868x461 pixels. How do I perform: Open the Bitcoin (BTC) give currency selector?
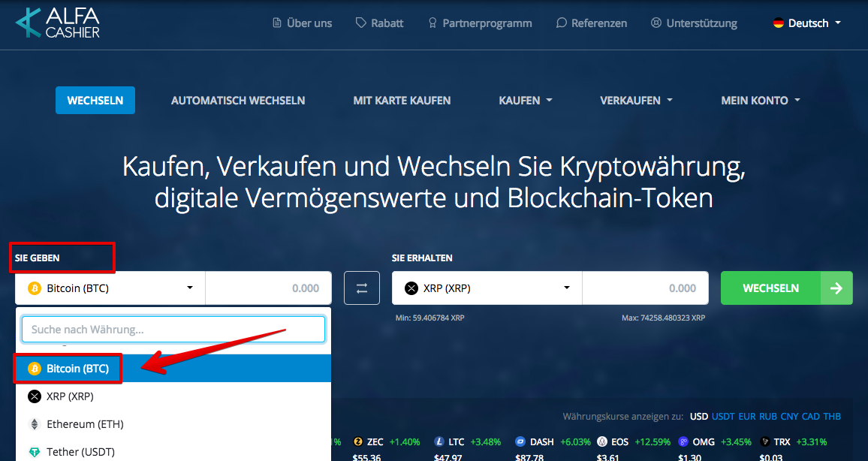coord(110,288)
